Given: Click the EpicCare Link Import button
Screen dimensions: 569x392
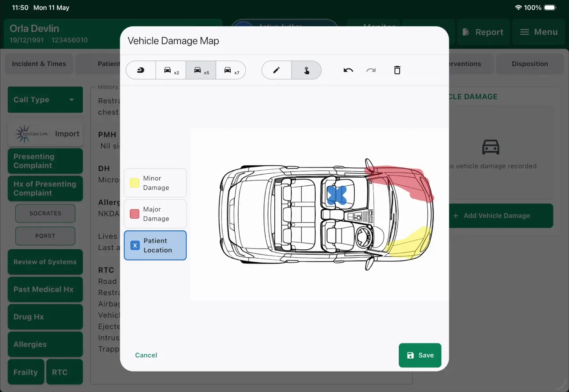Looking at the screenshot, I should click(45, 134).
